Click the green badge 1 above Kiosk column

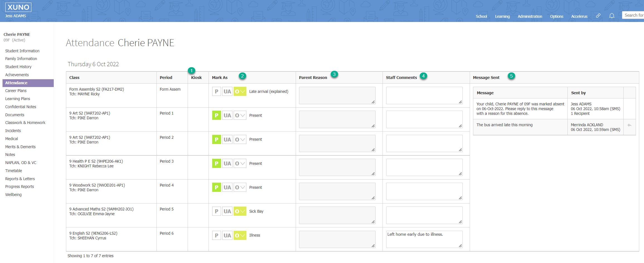pyautogui.click(x=192, y=71)
